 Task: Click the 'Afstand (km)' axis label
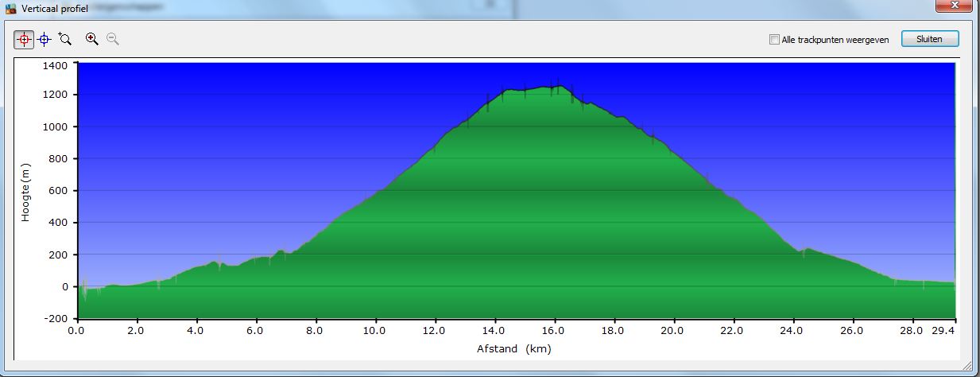tap(513, 348)
